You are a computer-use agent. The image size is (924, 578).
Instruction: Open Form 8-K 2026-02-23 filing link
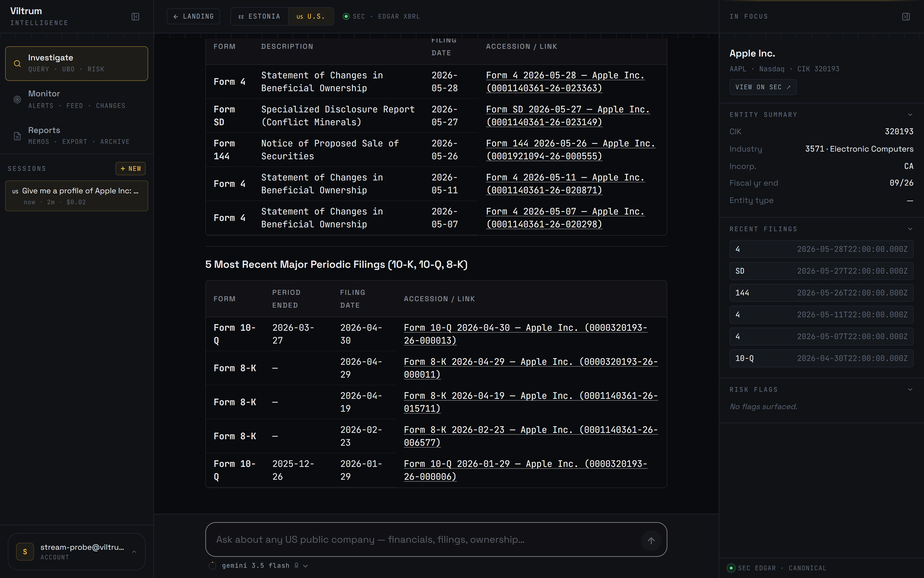coord(531,436)
